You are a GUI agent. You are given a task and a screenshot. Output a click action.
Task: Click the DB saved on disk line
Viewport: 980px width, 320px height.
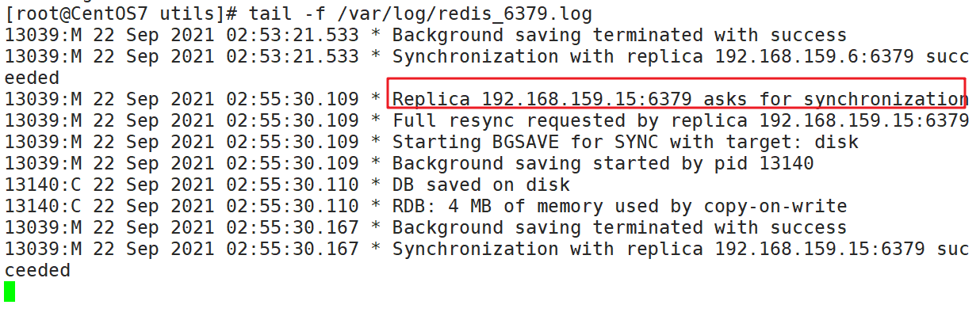click(x=287, y=185)
